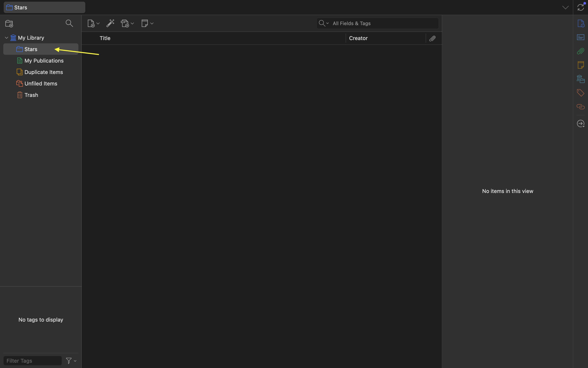Open the Tags pane icon

[x=581, y=93]
